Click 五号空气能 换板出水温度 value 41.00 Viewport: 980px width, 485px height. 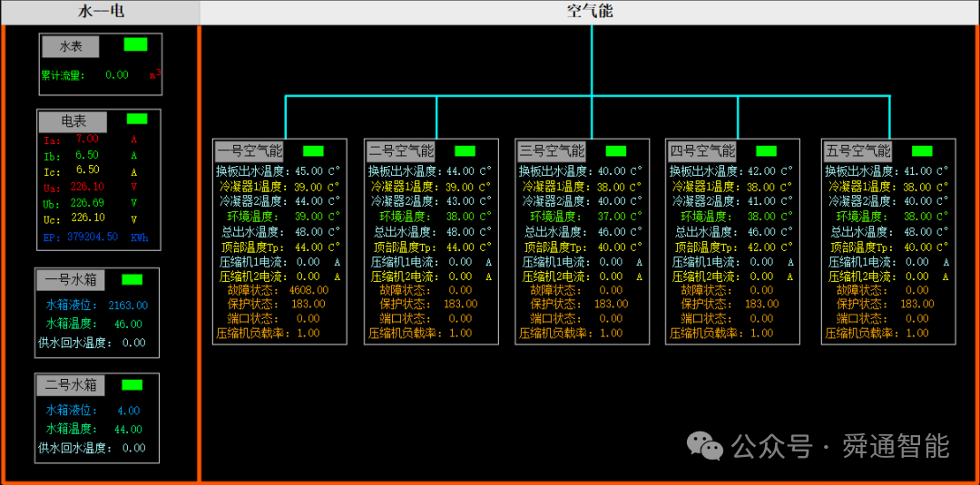point(917,170)
